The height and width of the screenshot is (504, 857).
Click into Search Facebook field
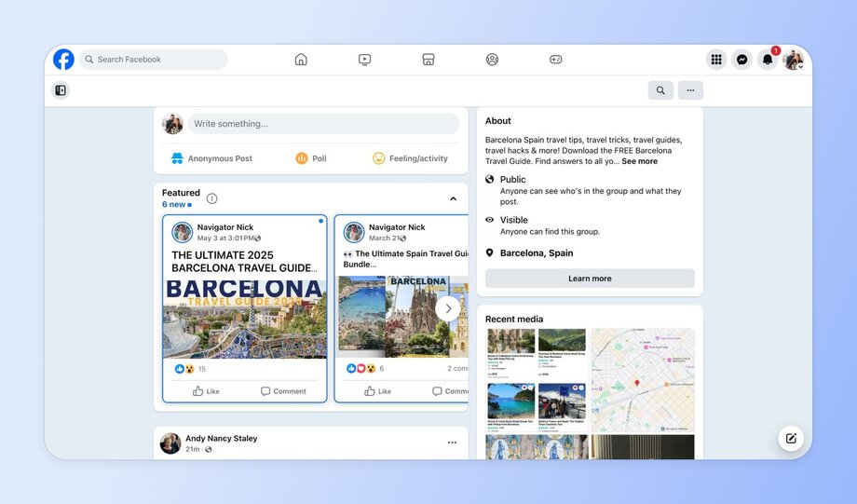154,59
